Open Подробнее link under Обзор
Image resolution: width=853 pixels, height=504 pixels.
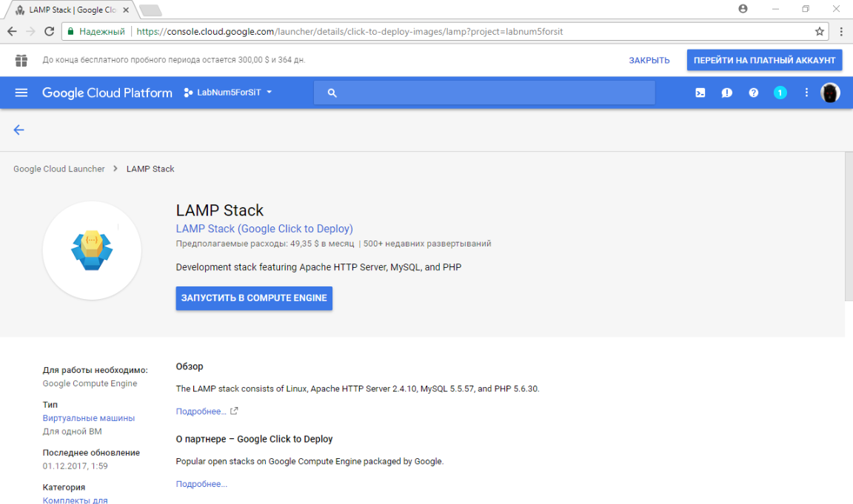coord(201,411)
